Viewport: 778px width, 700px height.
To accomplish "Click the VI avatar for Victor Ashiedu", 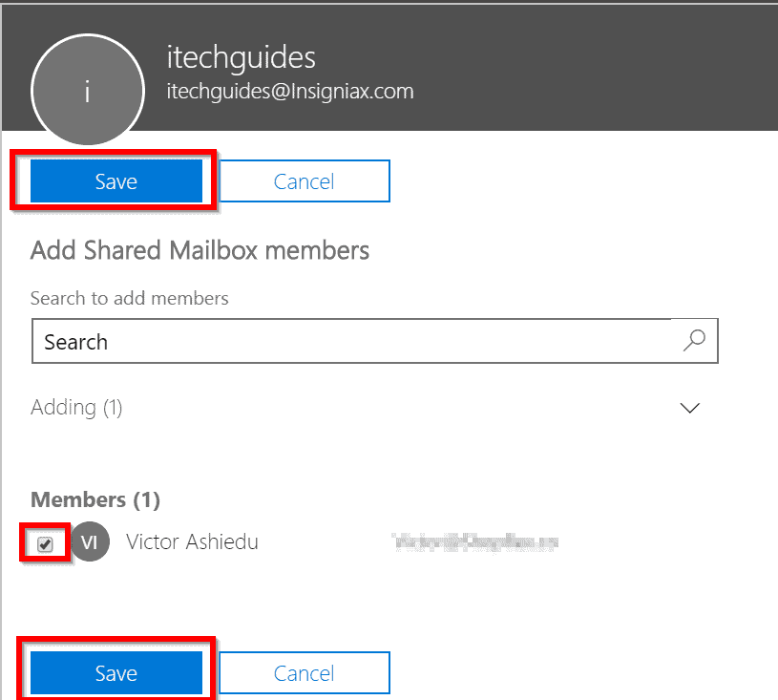I will (x=90, y=541).
